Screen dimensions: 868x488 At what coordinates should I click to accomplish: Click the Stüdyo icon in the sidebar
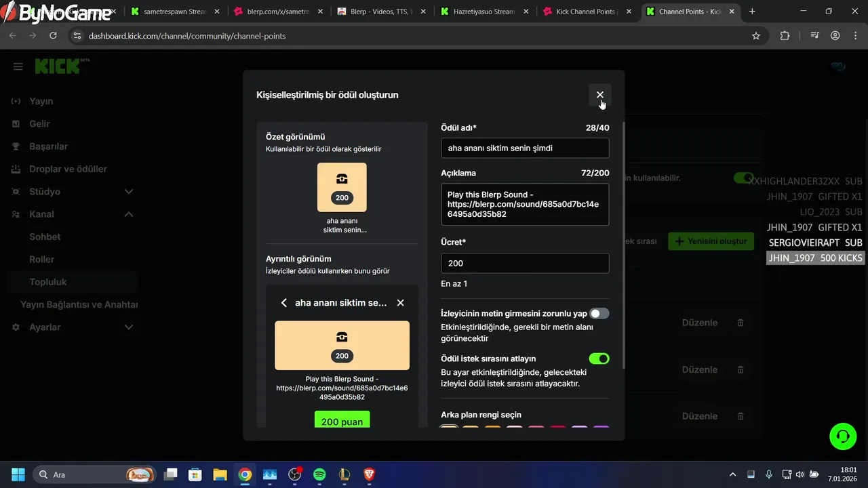tap(16, 191)
